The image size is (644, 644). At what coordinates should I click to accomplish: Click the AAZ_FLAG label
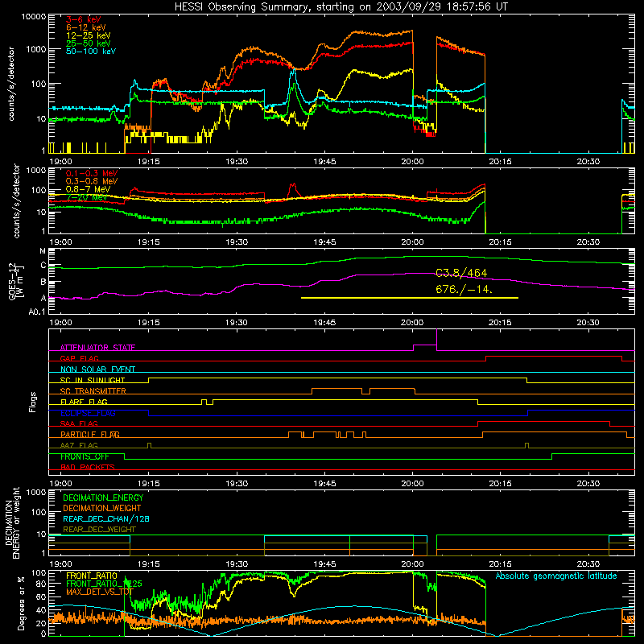coord(79,445)
